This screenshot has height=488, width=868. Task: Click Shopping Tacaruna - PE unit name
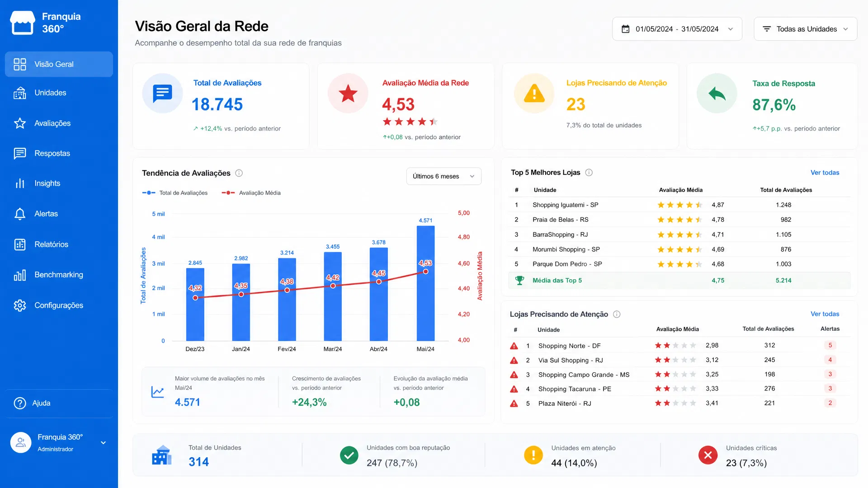[x=575, y=389]
